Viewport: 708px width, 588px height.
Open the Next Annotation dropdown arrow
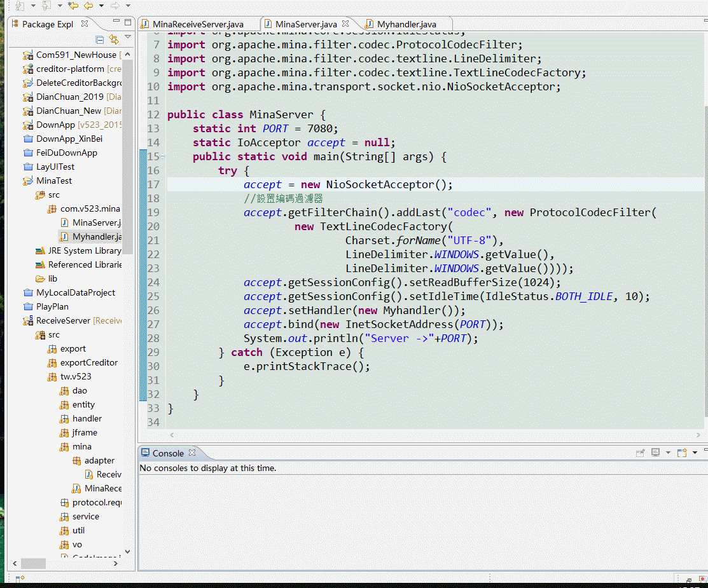pos(33,6)
